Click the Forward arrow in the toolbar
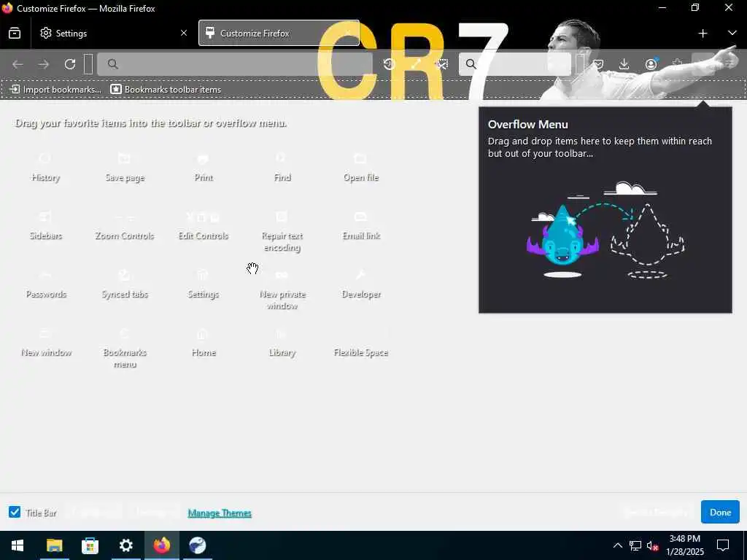 (x=44, y=64)
